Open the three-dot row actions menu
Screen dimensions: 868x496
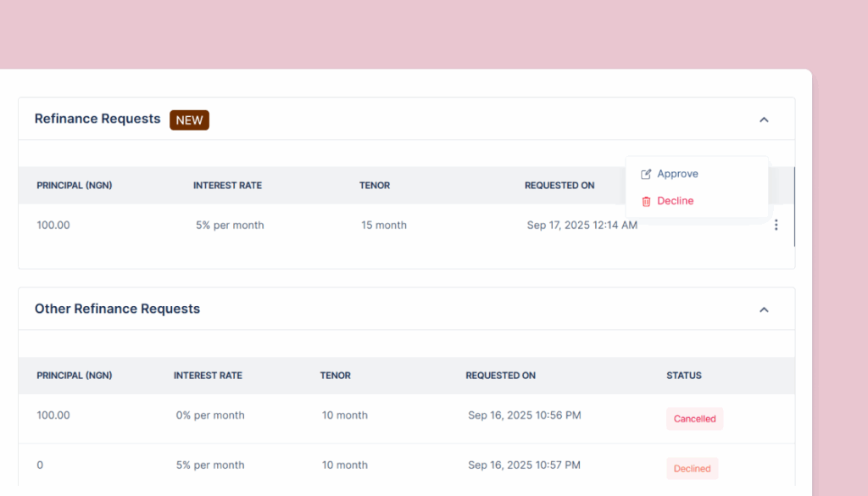(776, 226)
